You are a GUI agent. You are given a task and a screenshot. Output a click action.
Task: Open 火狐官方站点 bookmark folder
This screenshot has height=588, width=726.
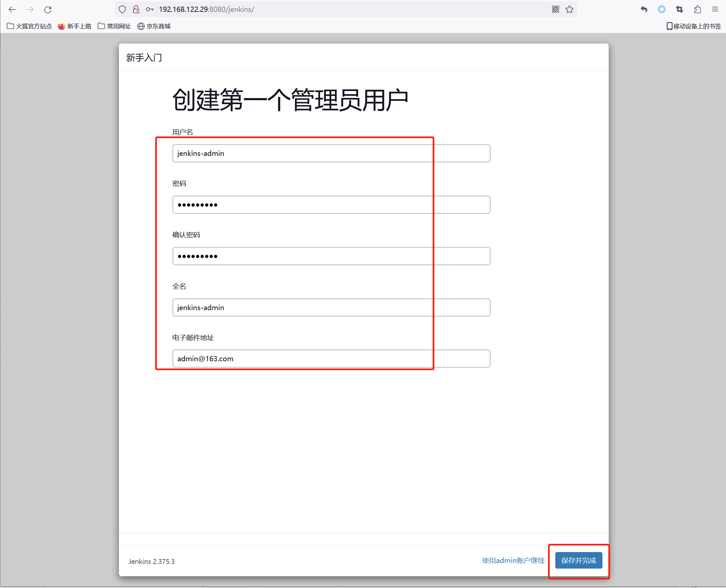29,26
